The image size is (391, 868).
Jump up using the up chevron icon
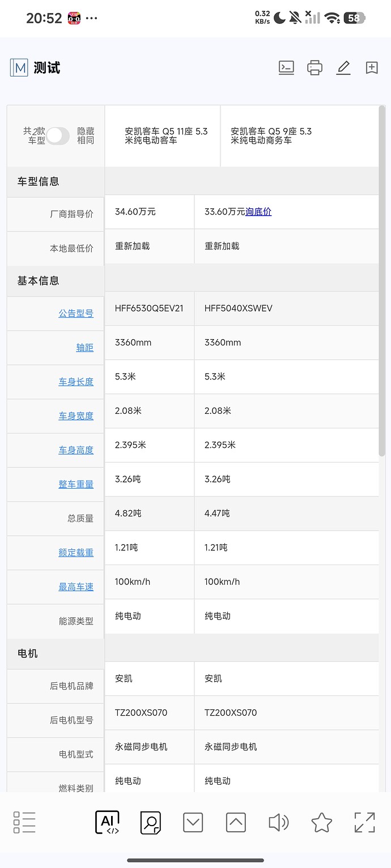coord(235,822)
